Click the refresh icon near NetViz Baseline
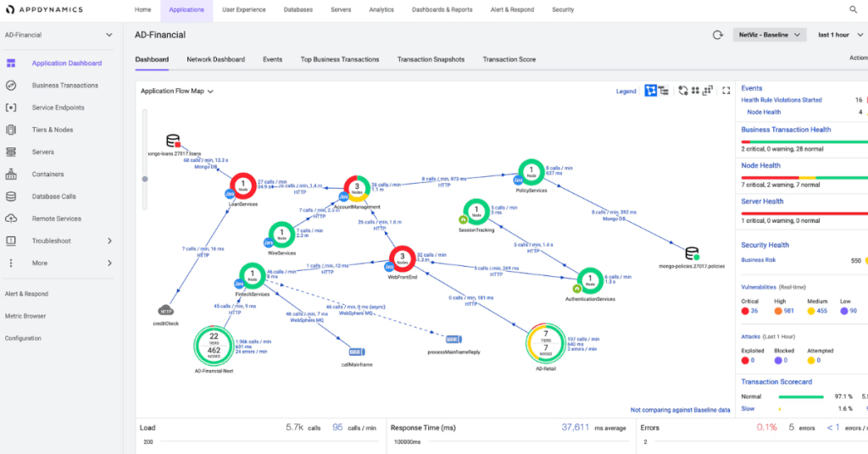Viewport: 868px width, 454px height. 717,35
